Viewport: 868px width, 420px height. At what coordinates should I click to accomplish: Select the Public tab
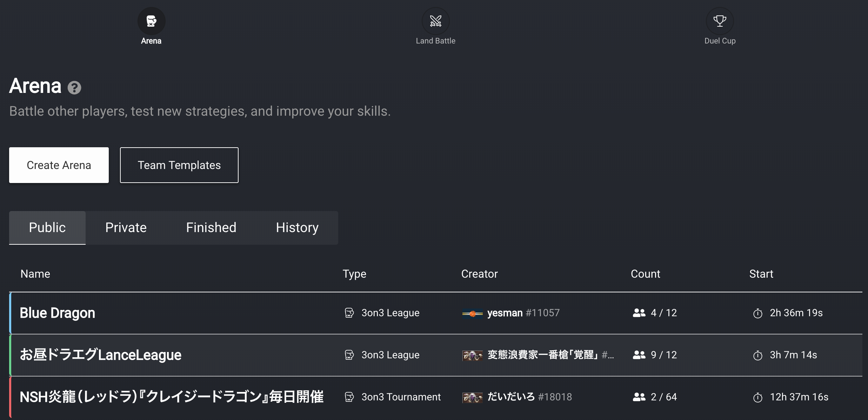[x=47, y=228]
